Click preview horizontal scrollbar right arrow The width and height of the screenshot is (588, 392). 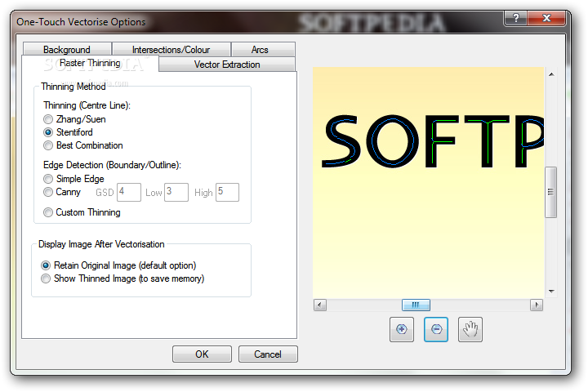(x=537, y=305)
